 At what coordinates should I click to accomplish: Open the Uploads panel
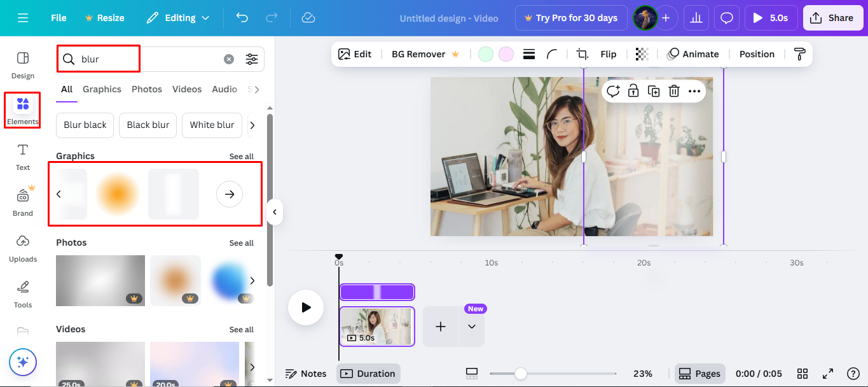pos(22,248)
